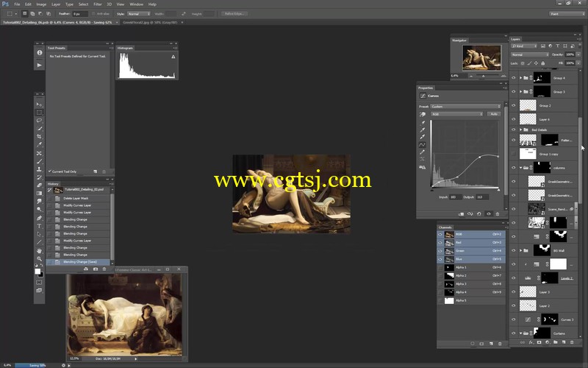
Task: Hide the columns group
Action: tap(514, 168)
